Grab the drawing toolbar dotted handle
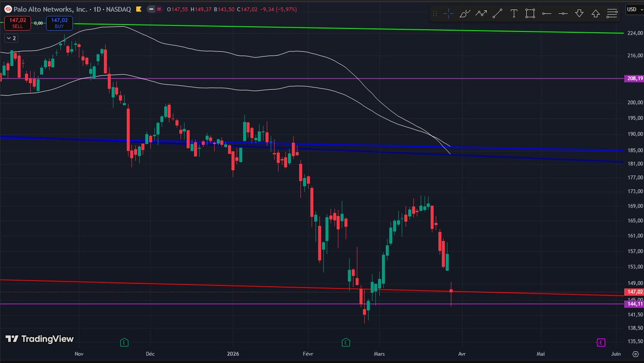Screen dimensions: 644x363 [435, 13]
